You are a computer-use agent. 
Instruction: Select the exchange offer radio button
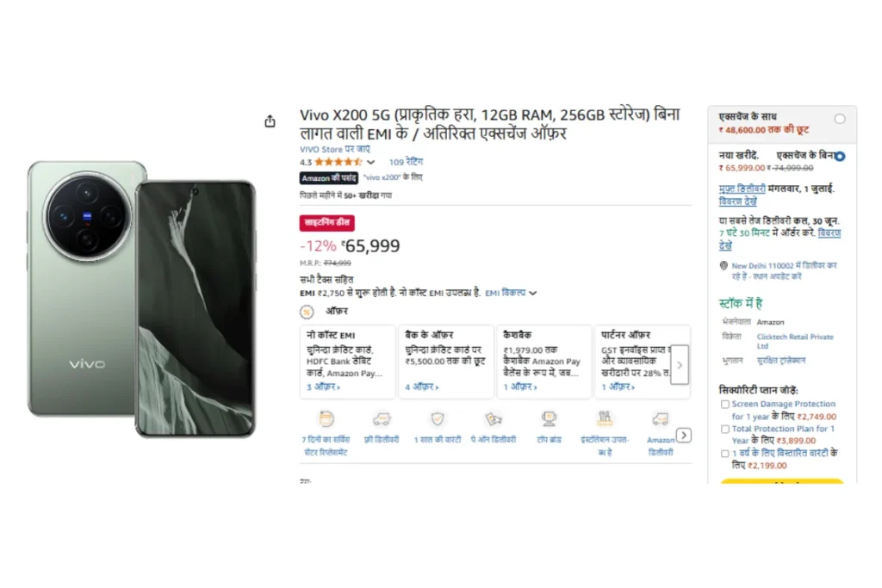point(840,119)
